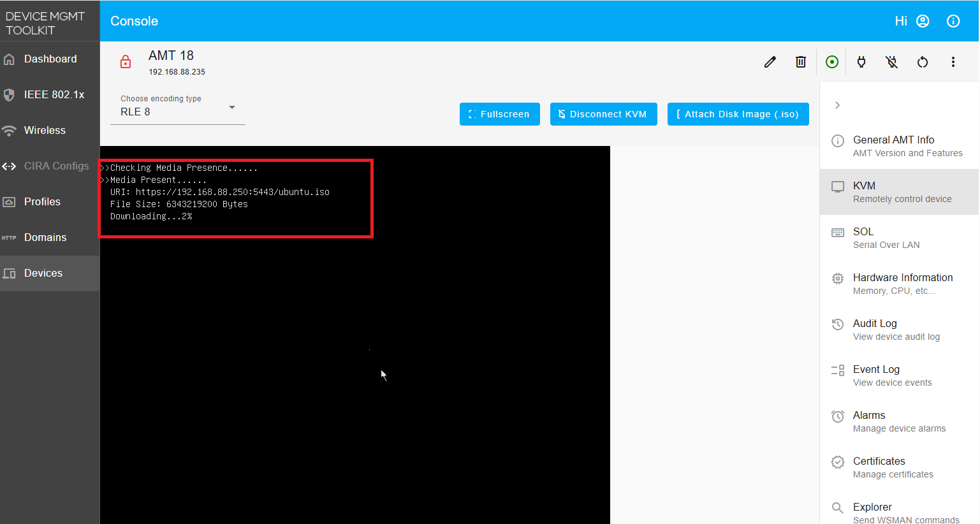Click the delete device trash icon
This screenshot has height=524, width=980.
(x=801, y=62)
